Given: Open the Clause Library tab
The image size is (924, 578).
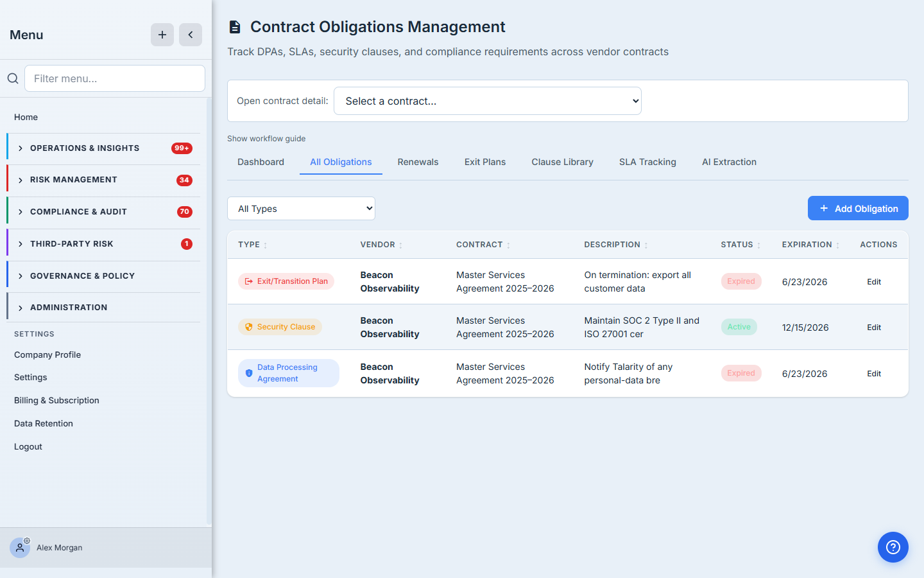Looking at the screenshot, I should 562,162.
